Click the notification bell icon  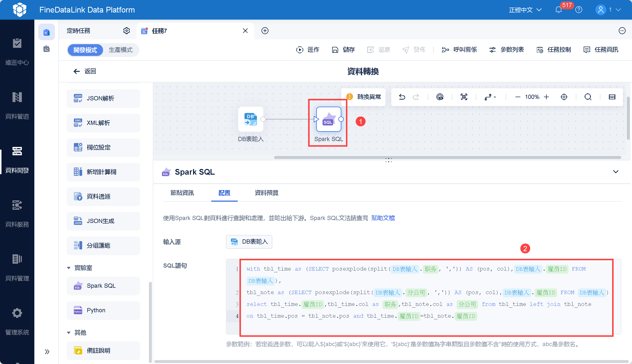(x=558, y=10)
